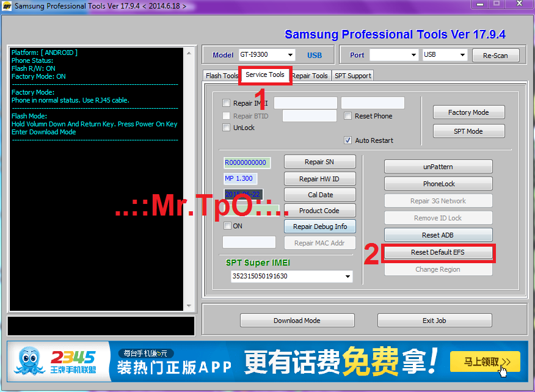This screenshot has width=535, height=392.
Task: Focus the Repair BTID input field
Action: [310, 115]
